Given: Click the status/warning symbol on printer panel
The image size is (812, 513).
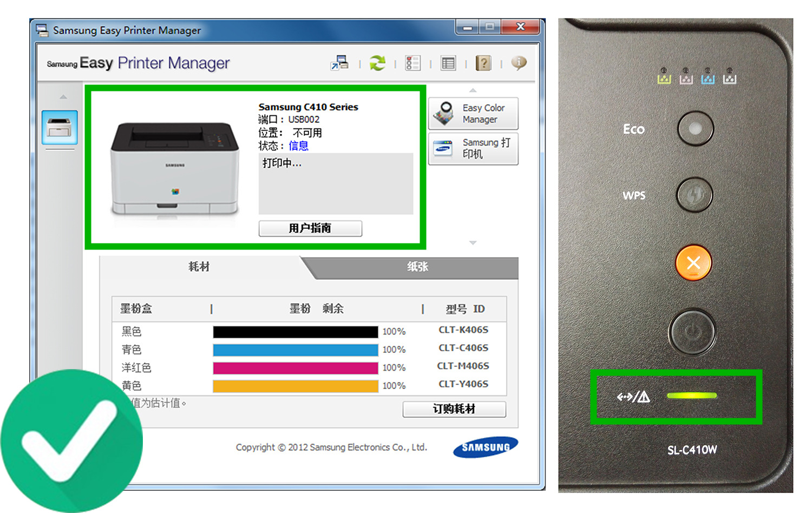Looking at the screenshot, I should click(x=633, y=397).
